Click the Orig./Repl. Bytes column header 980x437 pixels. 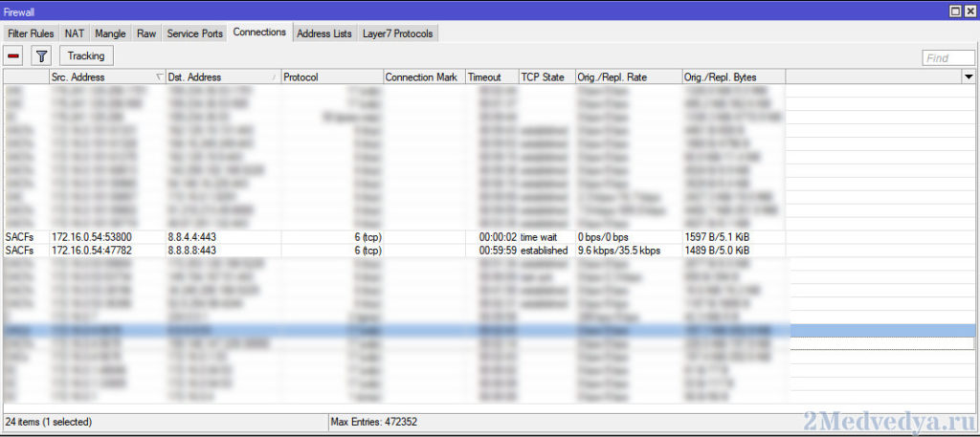[x=734, y=76]
